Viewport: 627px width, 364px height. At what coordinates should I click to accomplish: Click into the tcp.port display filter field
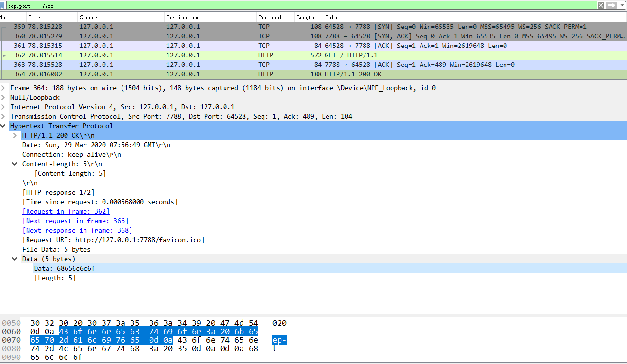(x=285, y=5)
